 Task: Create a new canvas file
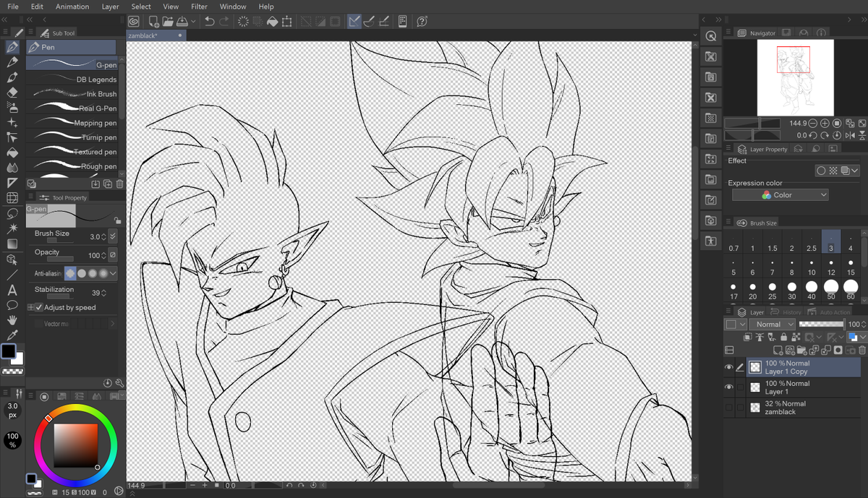153,22
